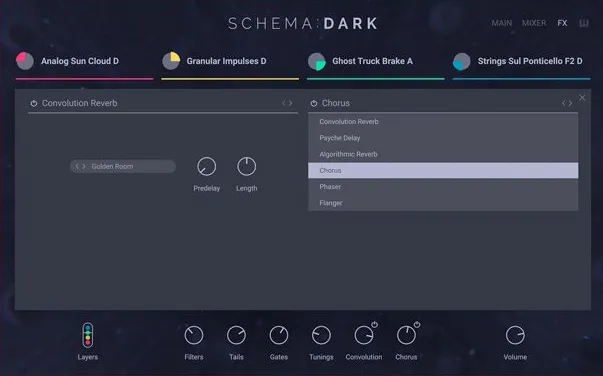This screenshot has height=376, width=603.
Task: Click the Tunings knob
Action: pyautogui.click(x=321, y=335)
